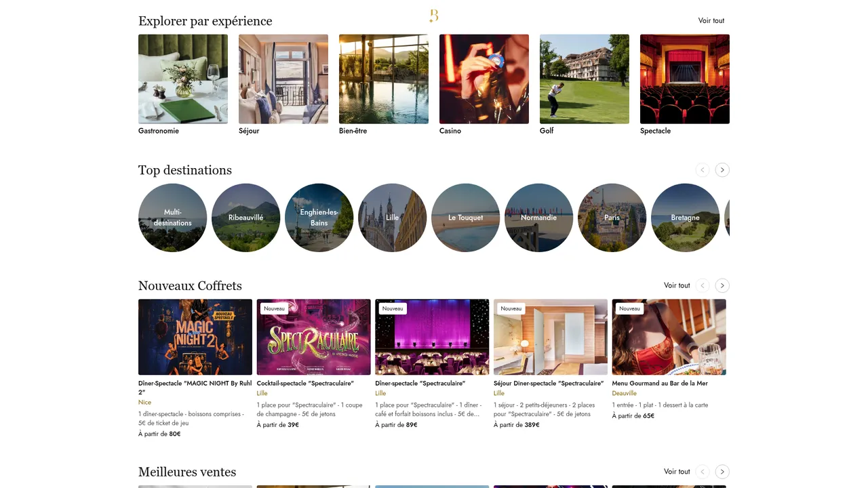
Task: Choose the Golf experience image
Action: click(x=585, y=79)
